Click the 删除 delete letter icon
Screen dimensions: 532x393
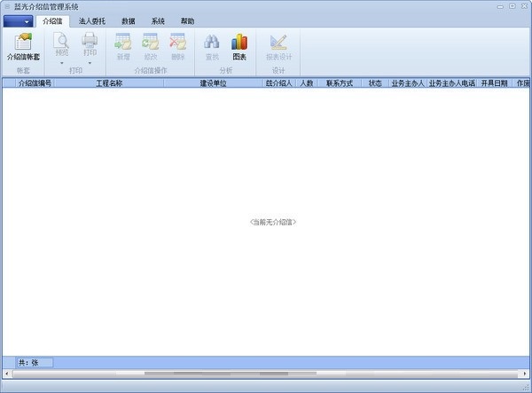click(177, 42)
